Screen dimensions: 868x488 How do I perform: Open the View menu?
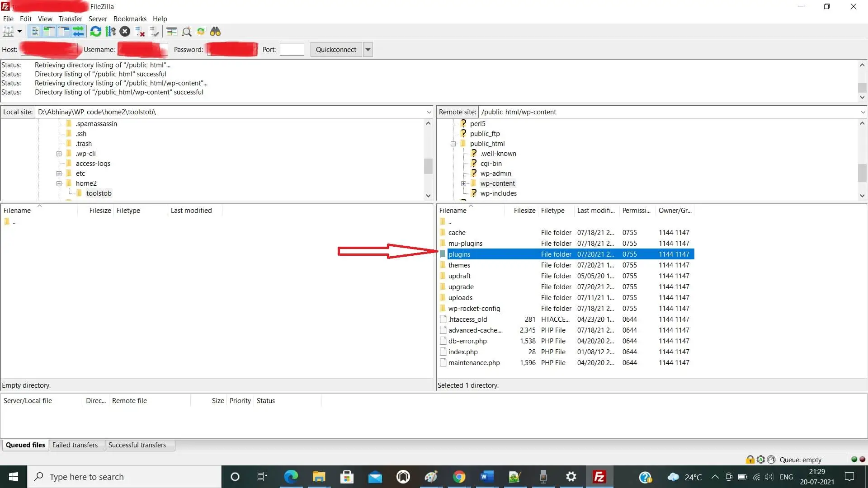[x=45, y=19]
